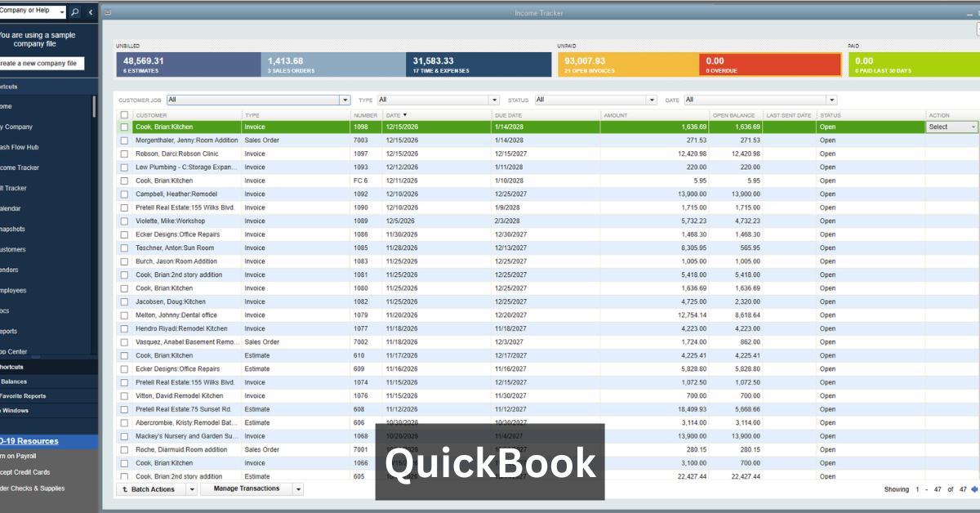This screenshot has height=513, width=980.
Task: Filter by the Overdue tile
Action: [769, 65]
